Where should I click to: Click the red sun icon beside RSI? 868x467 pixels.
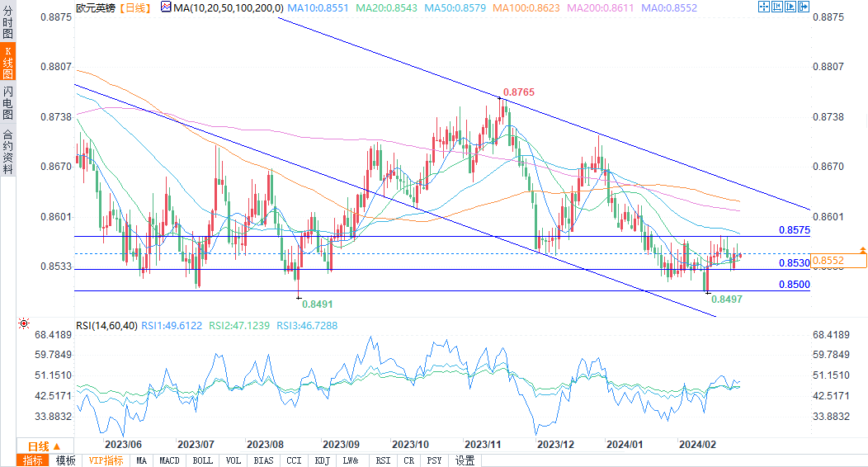24,323
